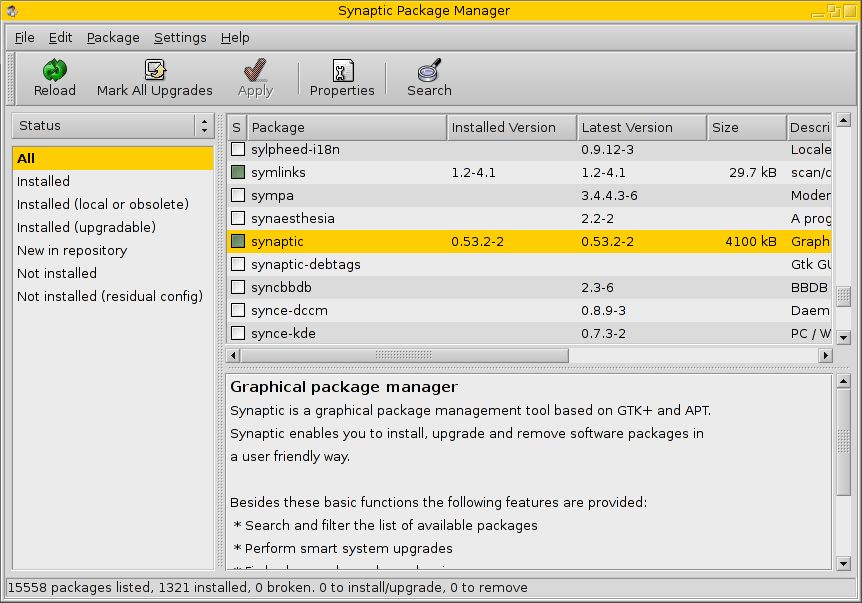Open the Settings menu
Image resolution: width=862 pixels, height=603 pixels.
pos(180,37)
